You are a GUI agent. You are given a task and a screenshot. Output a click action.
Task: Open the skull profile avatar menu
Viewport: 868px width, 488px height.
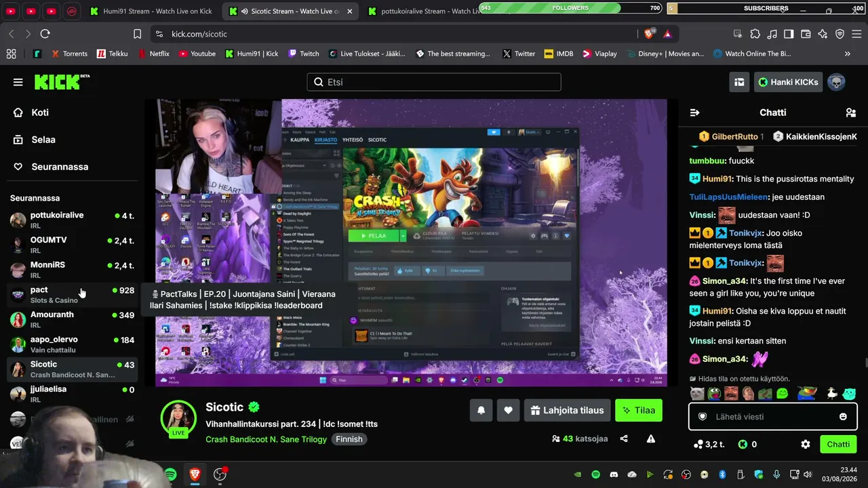[x=837, y=82]
